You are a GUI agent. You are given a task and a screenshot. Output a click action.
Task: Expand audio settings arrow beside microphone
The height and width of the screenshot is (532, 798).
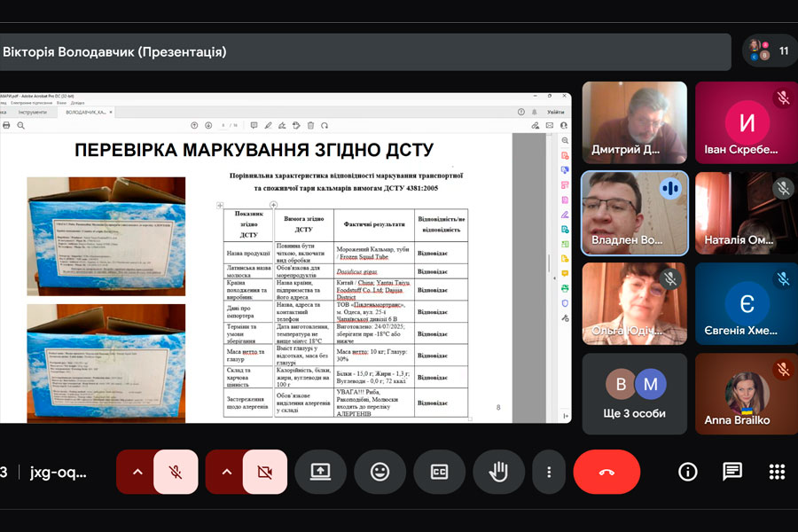(x=137, y=472)
